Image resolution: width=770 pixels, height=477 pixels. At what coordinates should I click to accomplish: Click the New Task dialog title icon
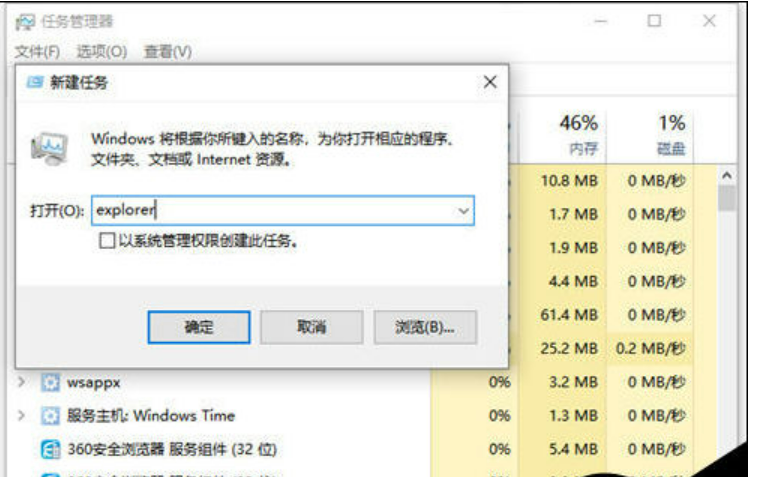[34, 82]
